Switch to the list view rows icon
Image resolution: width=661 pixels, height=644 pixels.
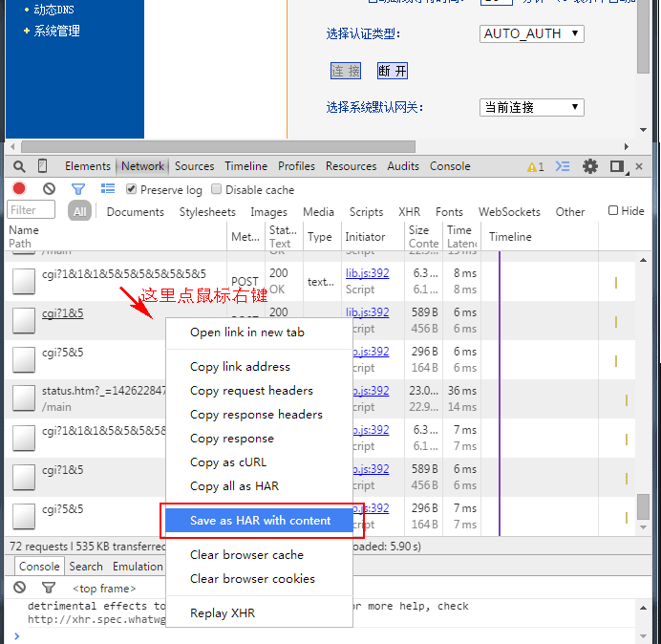108,189
